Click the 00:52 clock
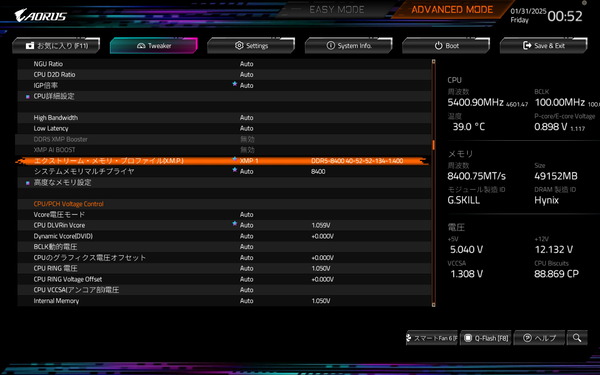This screenshot has width=600, height=375. point(565,16)
